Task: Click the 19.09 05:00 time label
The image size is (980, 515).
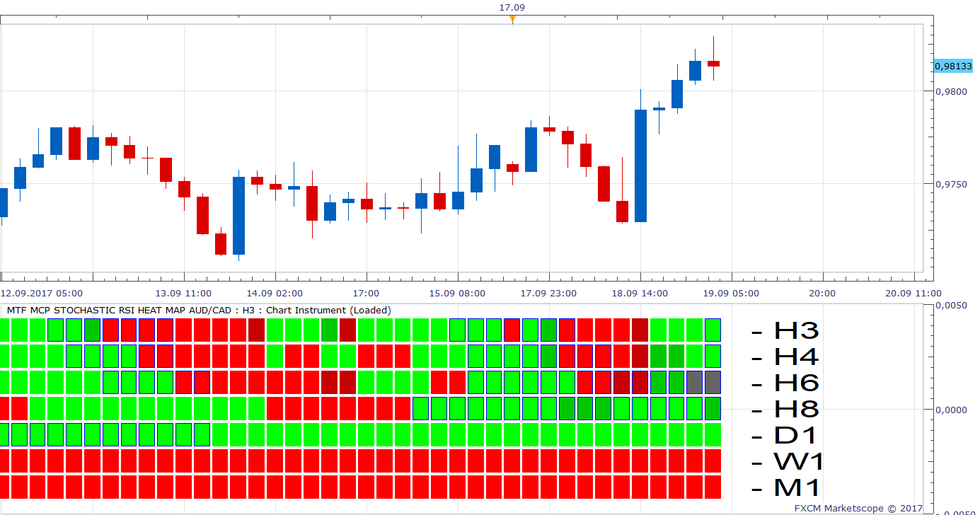Action: pyautogui.click(x=731, y=293)
